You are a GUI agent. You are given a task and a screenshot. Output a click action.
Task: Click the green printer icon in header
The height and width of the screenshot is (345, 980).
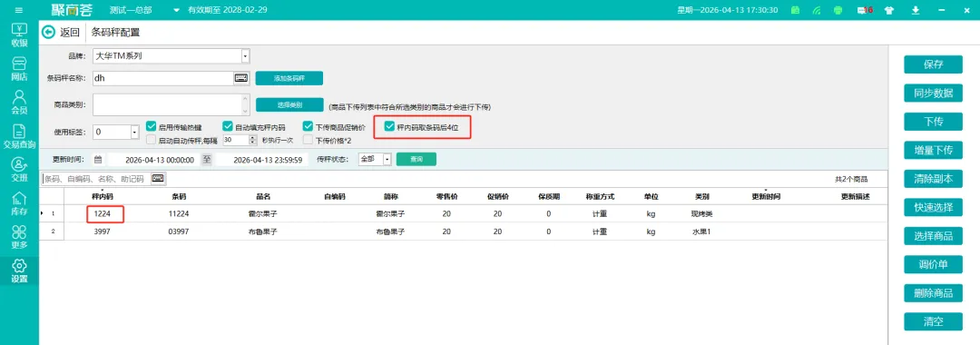[838, 11]
